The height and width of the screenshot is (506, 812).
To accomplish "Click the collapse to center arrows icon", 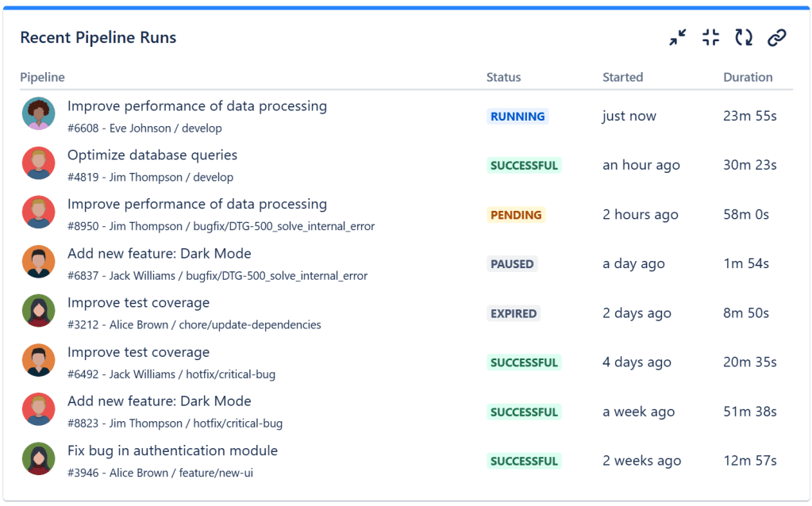I will [710, 37].
